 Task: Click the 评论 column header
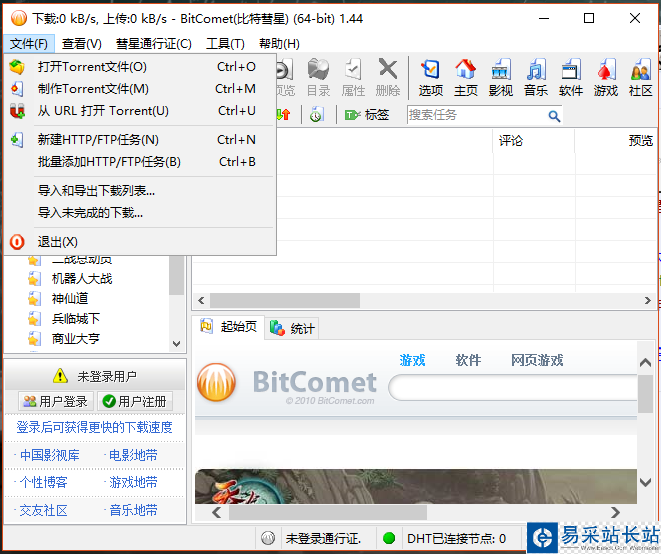point(534,140)
